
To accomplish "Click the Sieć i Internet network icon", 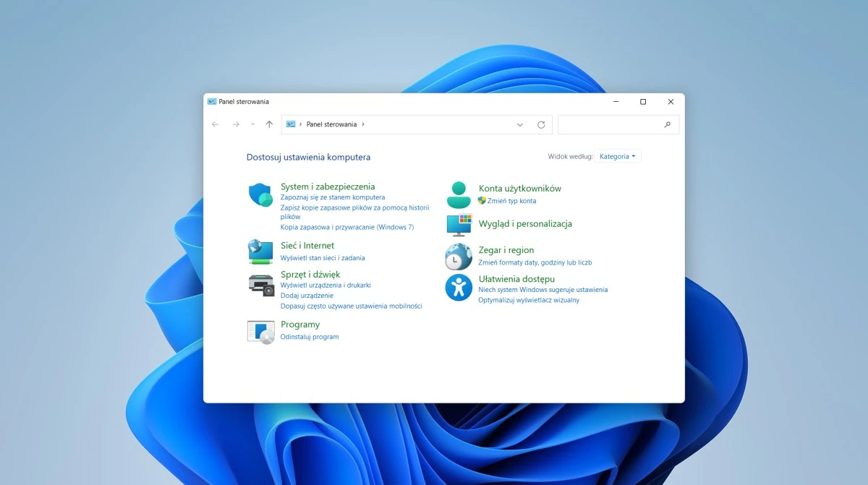I will pos(260,251).
